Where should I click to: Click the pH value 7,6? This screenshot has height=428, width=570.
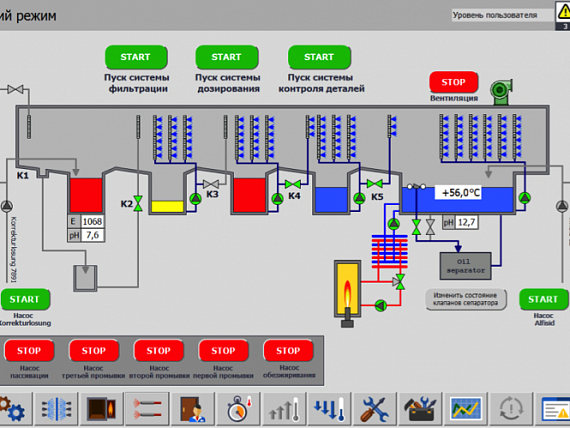pos(92,235)
